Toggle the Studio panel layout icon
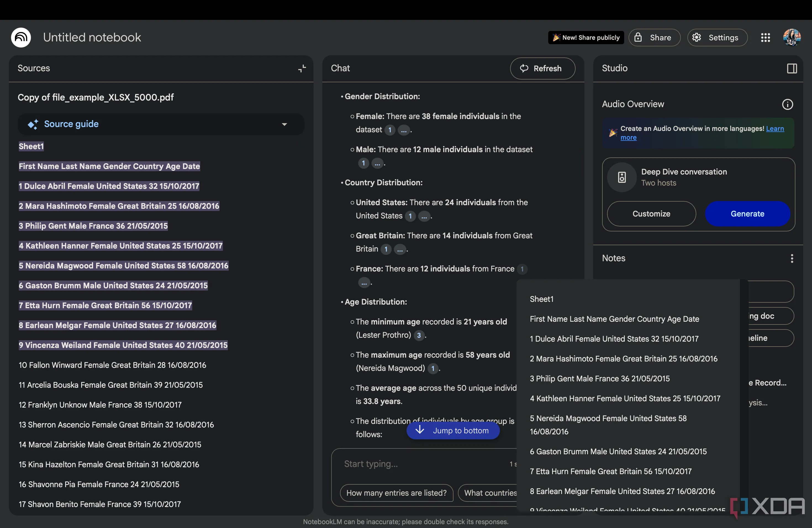 coord(792,68)
